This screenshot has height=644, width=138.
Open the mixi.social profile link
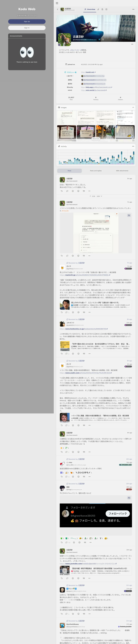(x=94, y=90)
